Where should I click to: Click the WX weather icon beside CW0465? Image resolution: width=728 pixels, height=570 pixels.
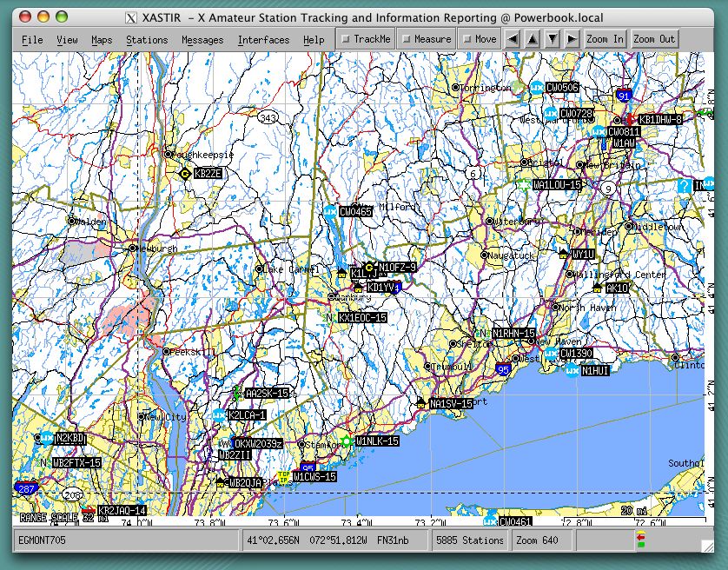pyautogui.click(x=330, y=211)
